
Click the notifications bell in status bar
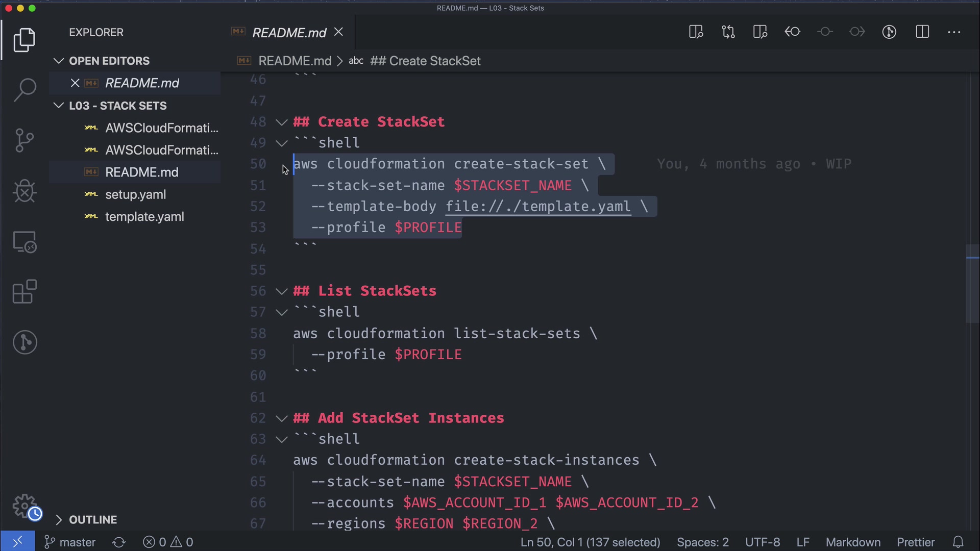coord(958,542)
